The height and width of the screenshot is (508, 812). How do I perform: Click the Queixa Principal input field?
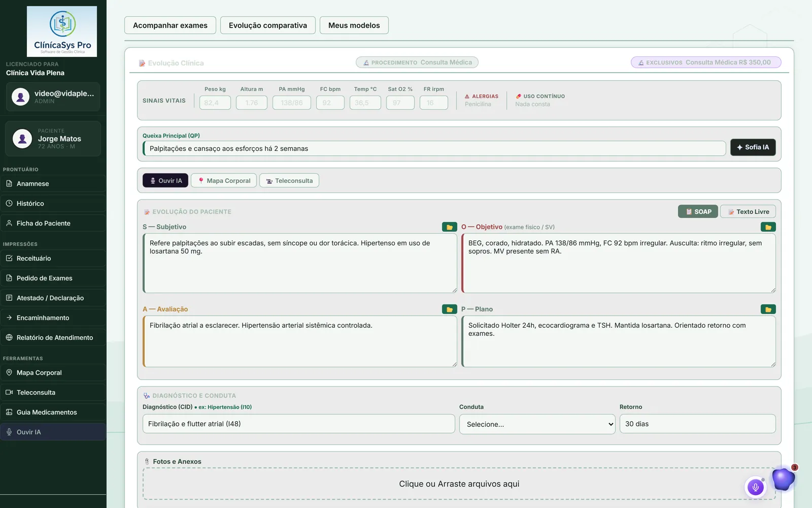pyautogui.click(x=434, y=149)
